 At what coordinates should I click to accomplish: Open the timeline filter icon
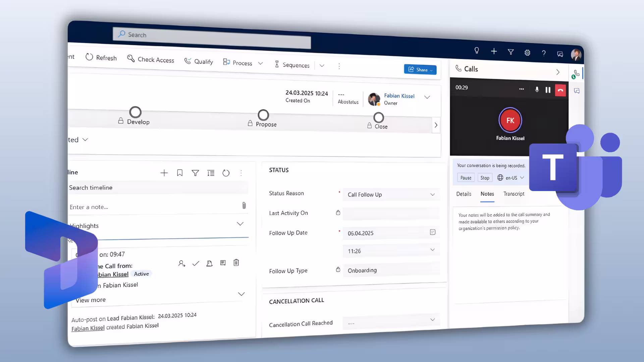(x=195, y=173)
